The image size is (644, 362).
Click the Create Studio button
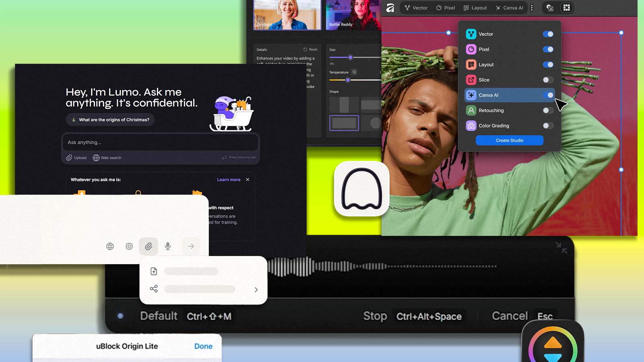[x=509, y=140]
